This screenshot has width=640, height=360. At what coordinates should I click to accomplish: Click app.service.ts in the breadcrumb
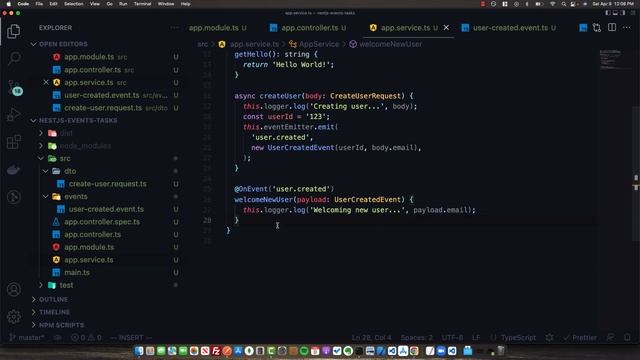point(254,44)
